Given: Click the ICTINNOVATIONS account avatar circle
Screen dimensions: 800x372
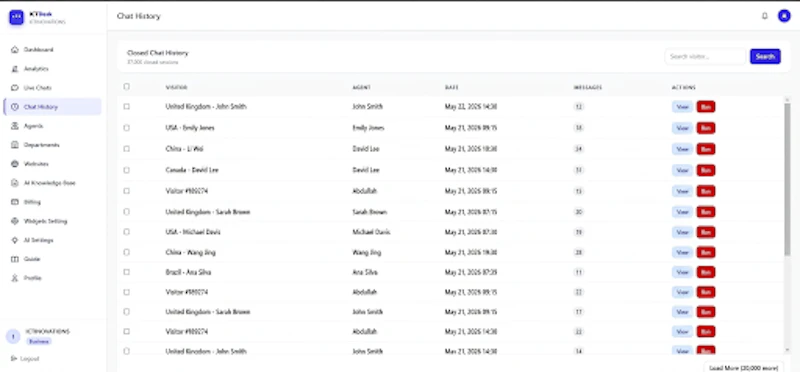Looking at the screenshot, I should click(13, 336).
